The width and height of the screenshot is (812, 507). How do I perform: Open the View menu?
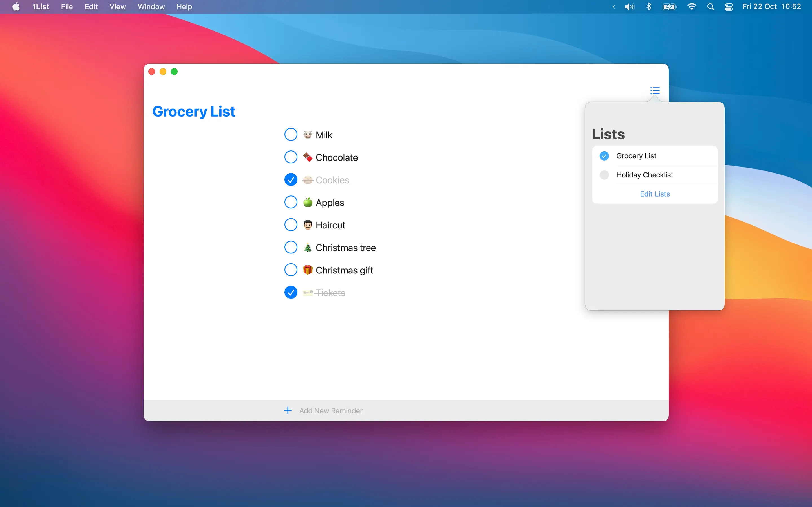coord(118,7)
